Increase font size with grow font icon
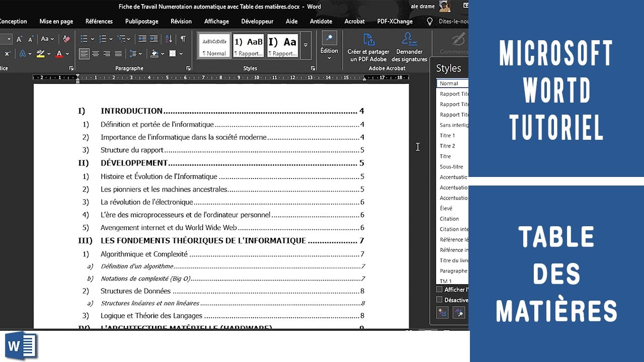 click(x=19, y=39)
